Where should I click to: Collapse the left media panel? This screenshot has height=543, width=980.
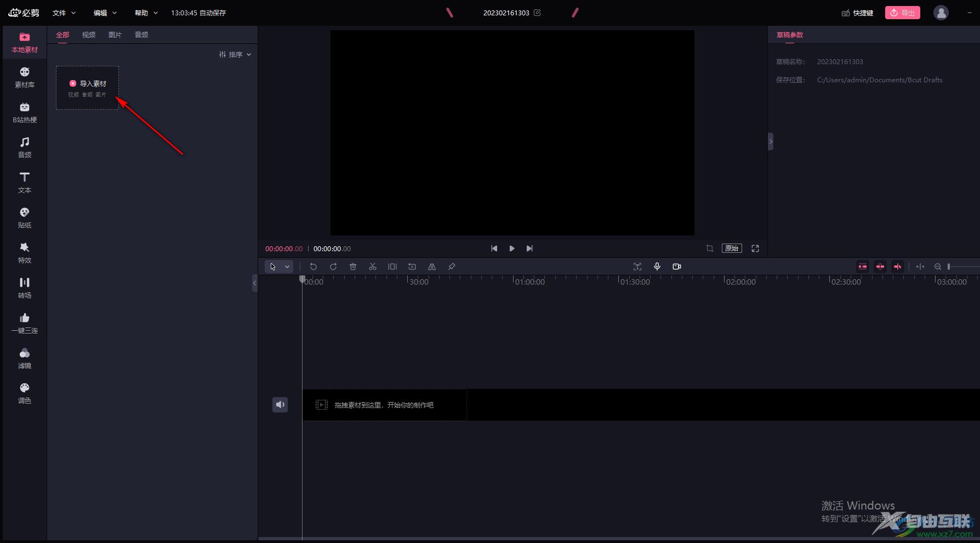254,283
